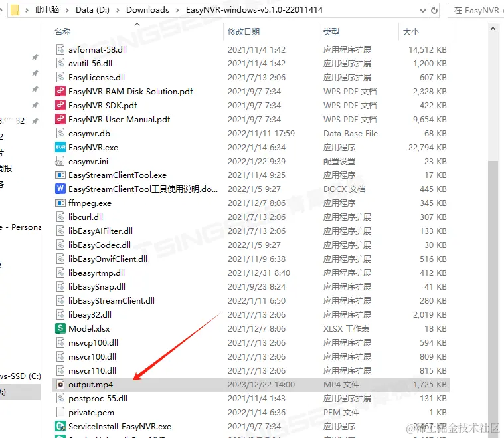Select the msvcr100.dll file name
The image size is (504, 438).
[x=92, y=356]
